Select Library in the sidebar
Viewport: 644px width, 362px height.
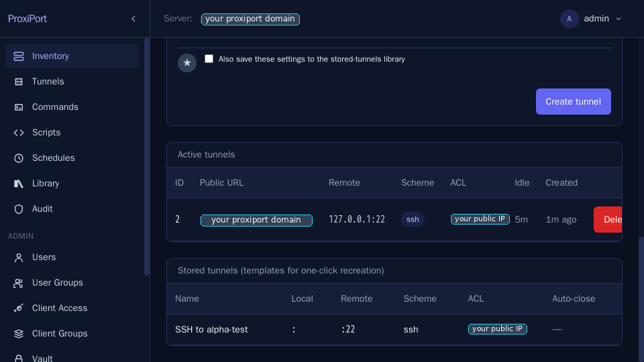pos(72,184)
